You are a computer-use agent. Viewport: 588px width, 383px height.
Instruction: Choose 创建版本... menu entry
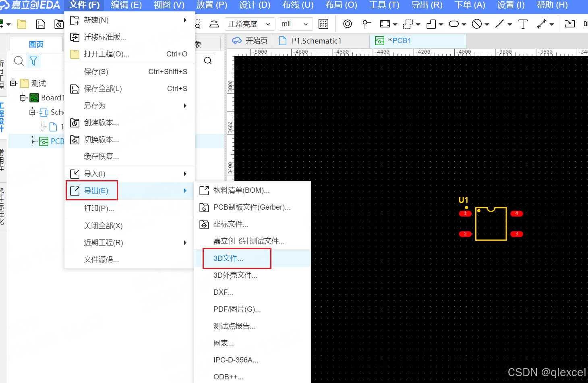tap(130, 123)
